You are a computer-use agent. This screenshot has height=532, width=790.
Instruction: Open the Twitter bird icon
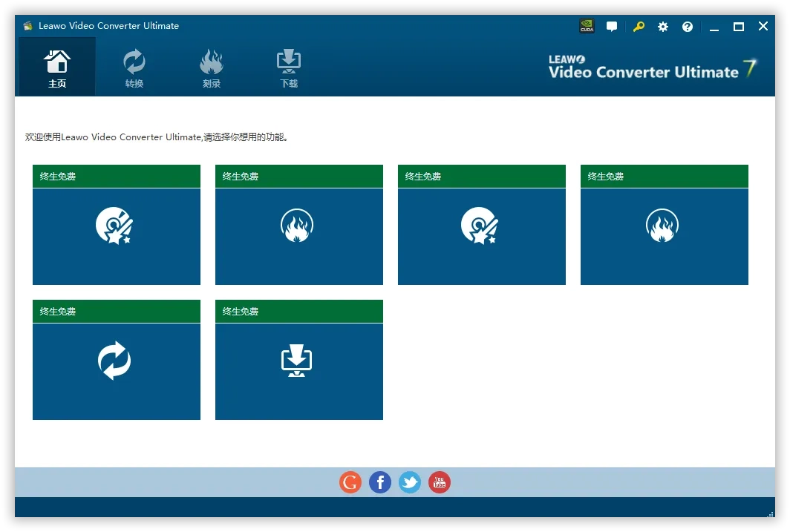click(x=410, y=482)
